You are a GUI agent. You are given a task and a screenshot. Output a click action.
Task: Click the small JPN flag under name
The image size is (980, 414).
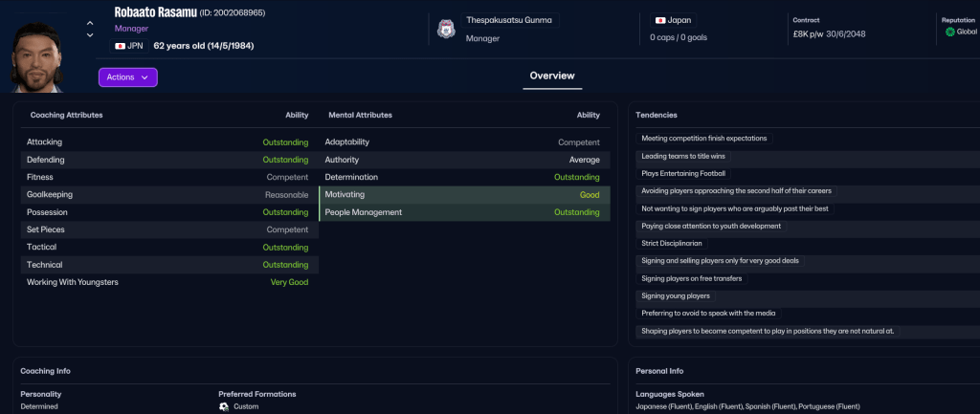point(121,46)
